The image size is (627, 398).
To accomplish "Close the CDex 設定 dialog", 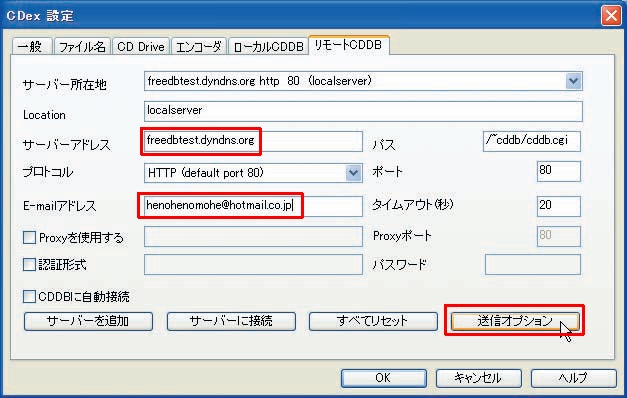I will click(x=611, y=16).
